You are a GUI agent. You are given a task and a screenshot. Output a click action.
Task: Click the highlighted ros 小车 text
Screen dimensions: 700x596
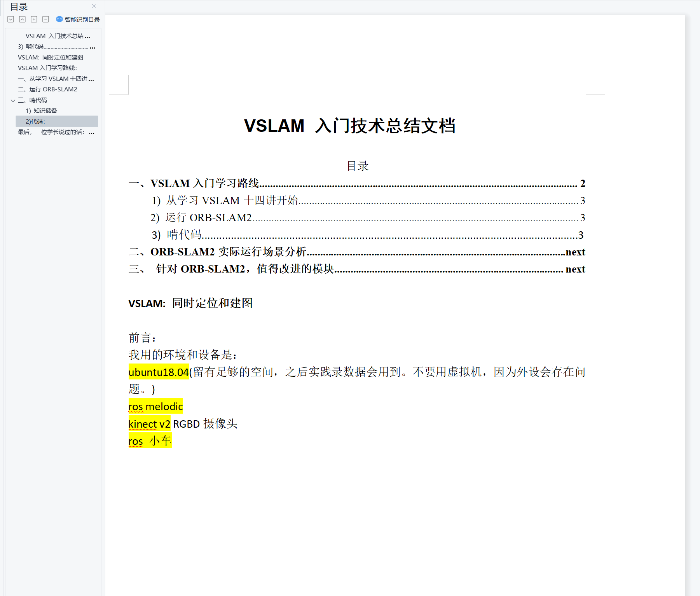tap(150, 441)
